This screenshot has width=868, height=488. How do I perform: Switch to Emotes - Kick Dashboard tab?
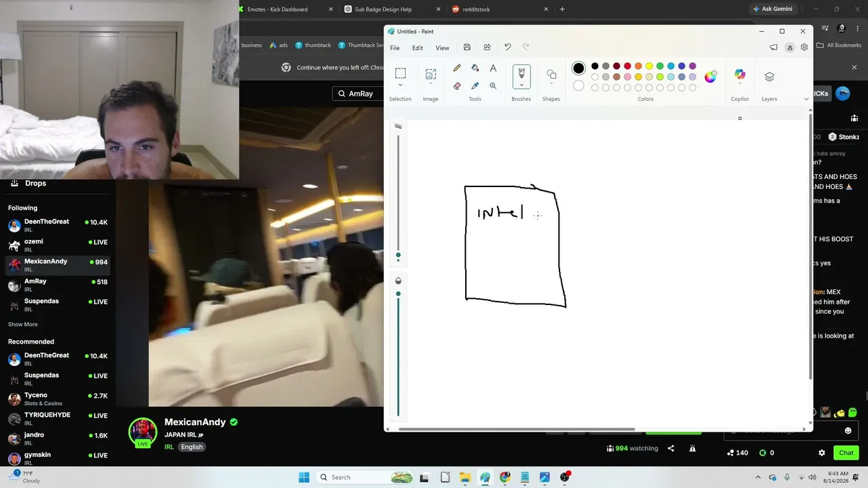(286, 9)
